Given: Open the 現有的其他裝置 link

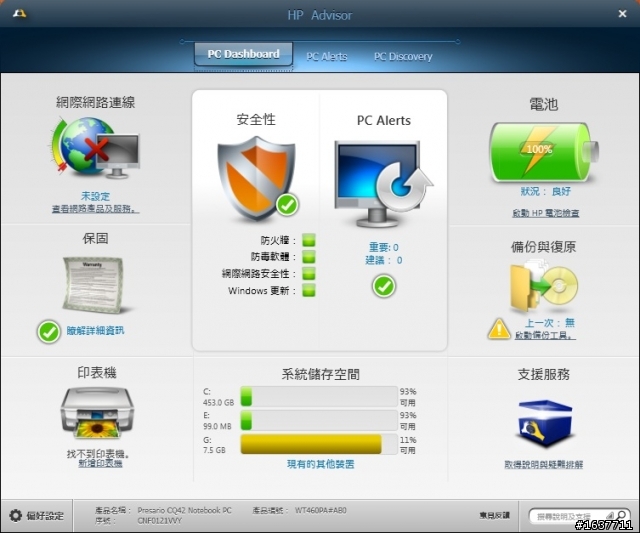Looking at the screenshot, I should [x=320, y=464].
